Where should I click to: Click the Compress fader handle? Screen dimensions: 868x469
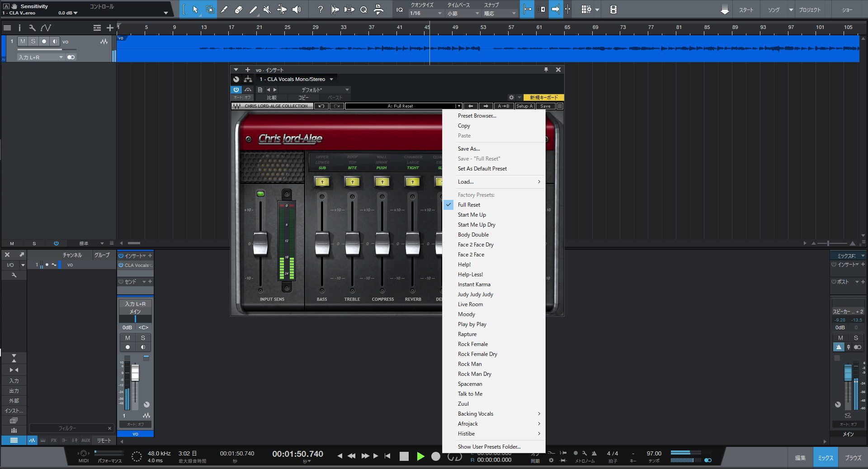[x=382, y=244]
